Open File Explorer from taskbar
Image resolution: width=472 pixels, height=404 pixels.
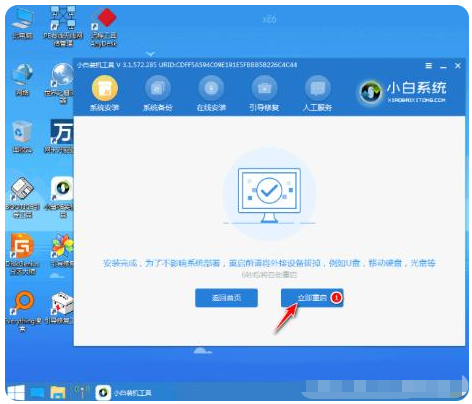tap(58, 392)
